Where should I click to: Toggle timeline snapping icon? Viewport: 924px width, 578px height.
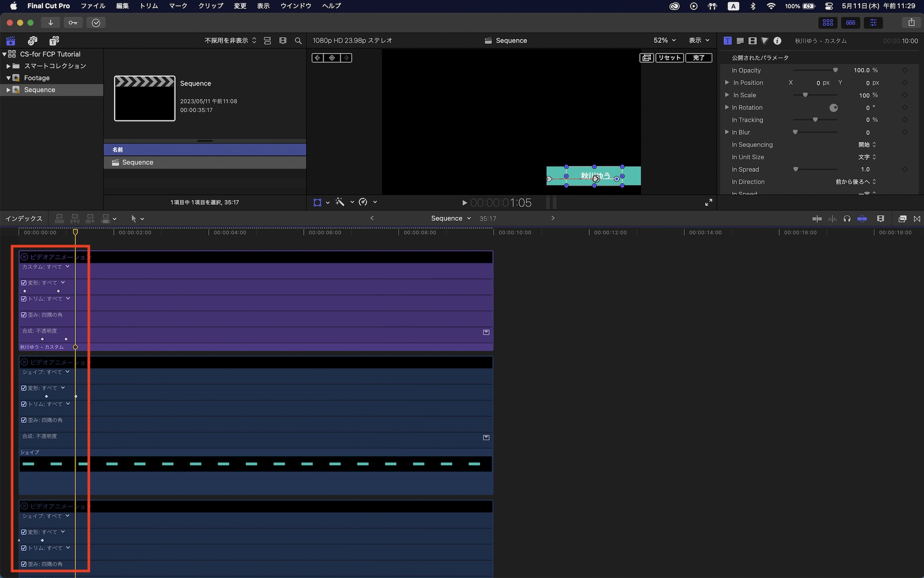tap(862, 219)
